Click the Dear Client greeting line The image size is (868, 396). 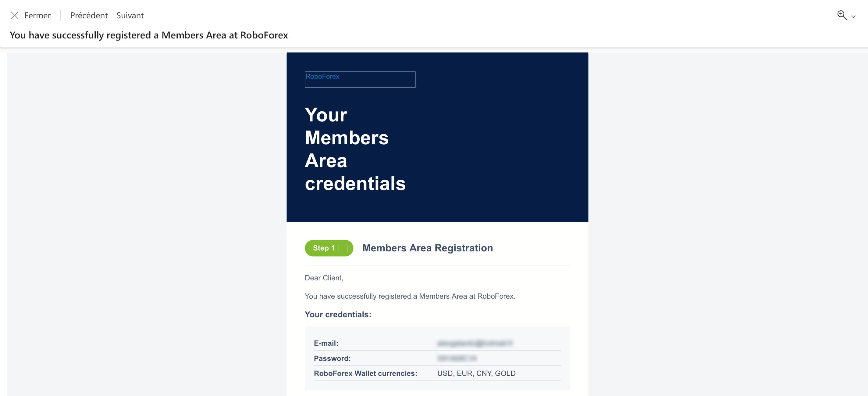coord(324,278)
